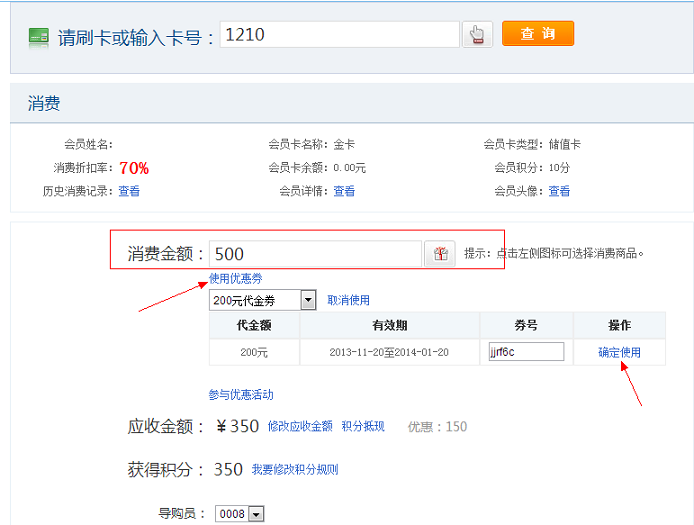Viewport: 694px width, 525px height.
Task: View 会员头像 by clicking 查看
Action: tap(559, 191)
